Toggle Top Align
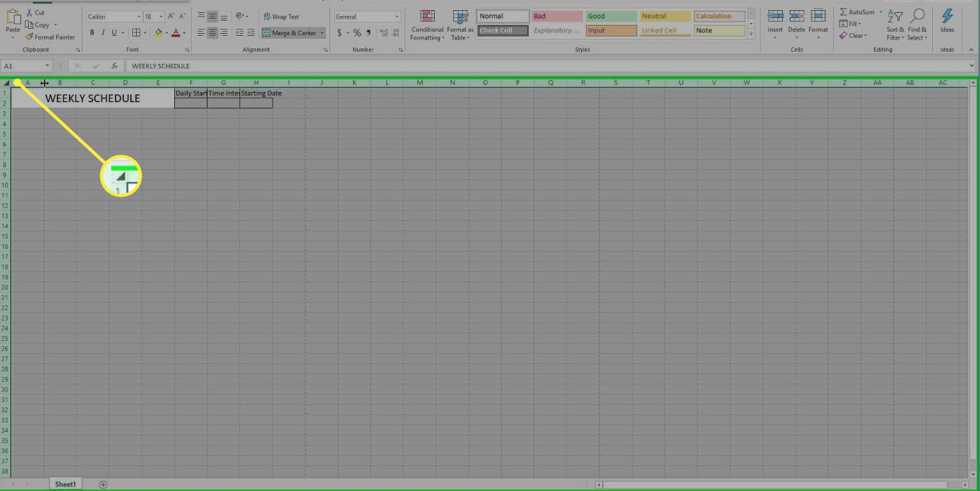Image resolution: width=980 pixels, height=491 pixels. tap(201, 17)
